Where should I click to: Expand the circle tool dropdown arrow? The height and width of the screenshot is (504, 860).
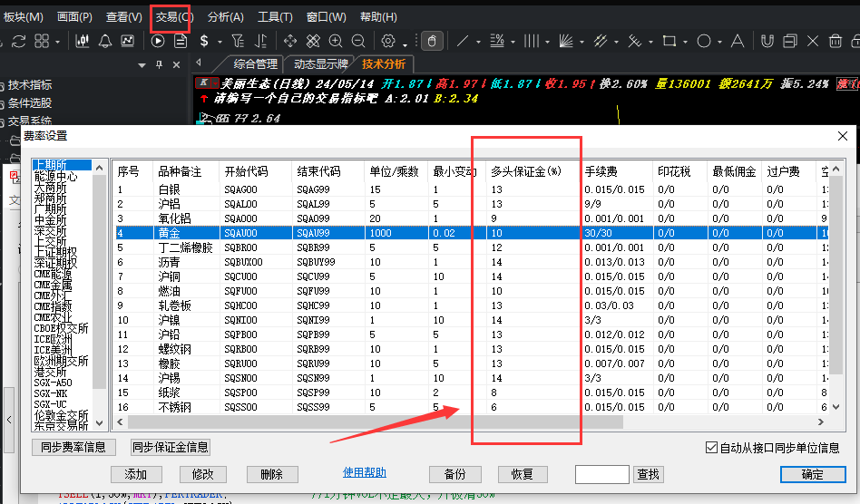(719, 43)
